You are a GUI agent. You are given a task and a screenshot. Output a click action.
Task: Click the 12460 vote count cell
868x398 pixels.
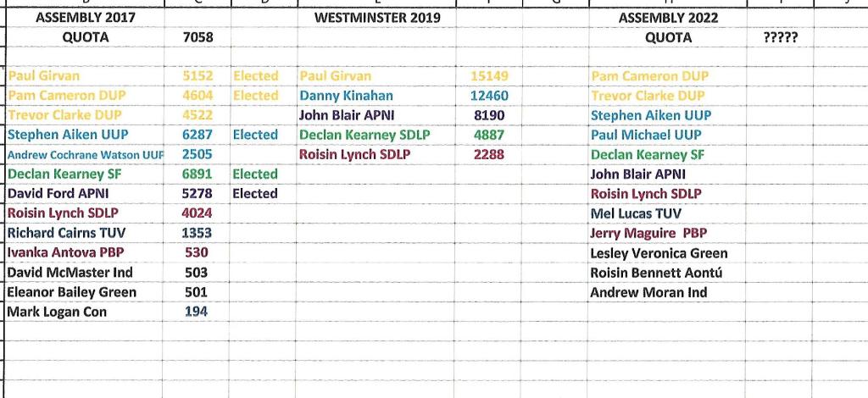pos(489,96)
